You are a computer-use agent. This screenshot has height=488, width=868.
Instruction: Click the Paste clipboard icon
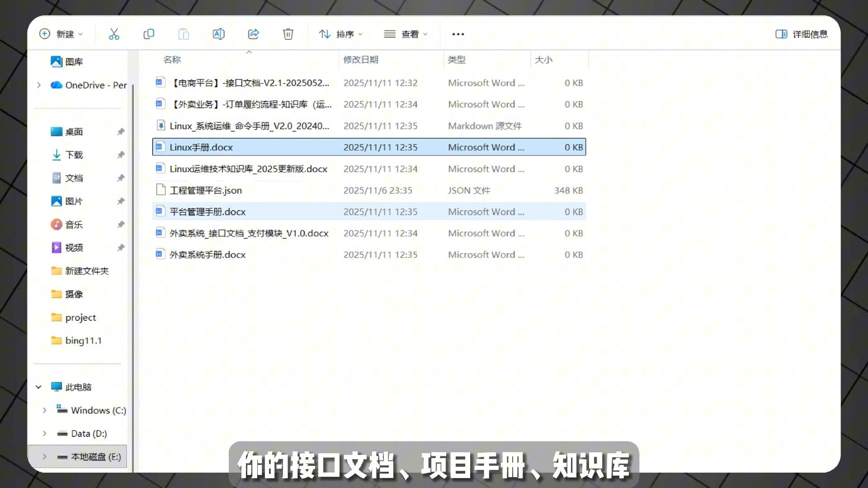click(184, 34)
